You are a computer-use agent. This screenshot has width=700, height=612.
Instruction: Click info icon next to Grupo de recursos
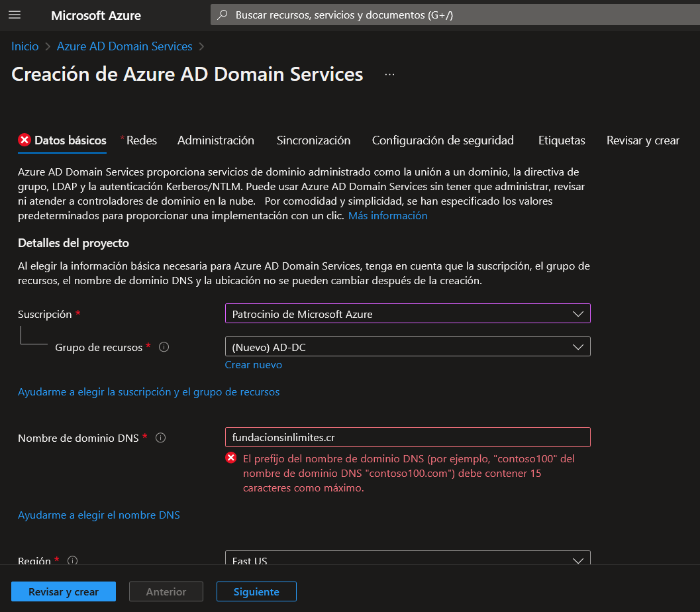pyautogui.click(x=164, y=347)
